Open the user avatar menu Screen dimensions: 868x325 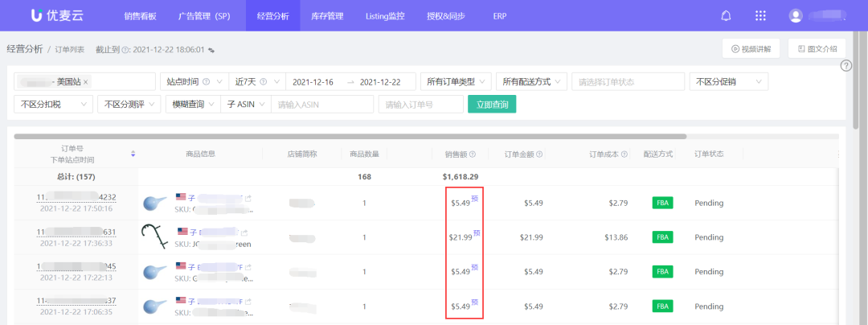[796, 16]
